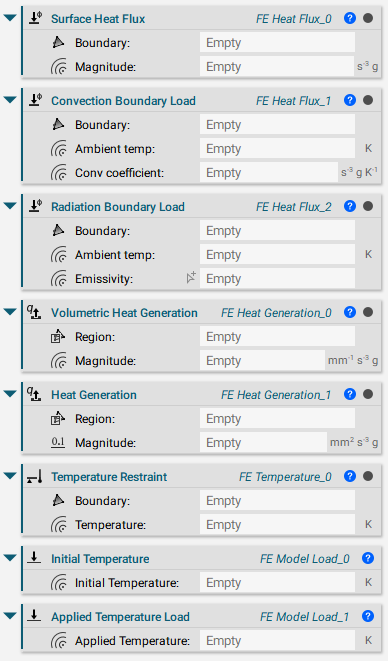Open help for Temperature Restraint
The width and height of the screenshot is (388, 661).
350,476
